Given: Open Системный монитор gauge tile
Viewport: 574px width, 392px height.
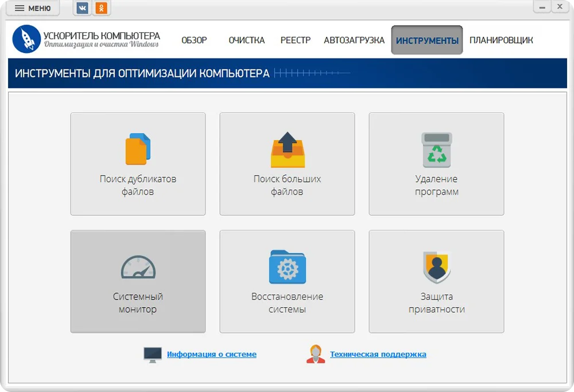Looking at the screenshot, I should point(138,281).
